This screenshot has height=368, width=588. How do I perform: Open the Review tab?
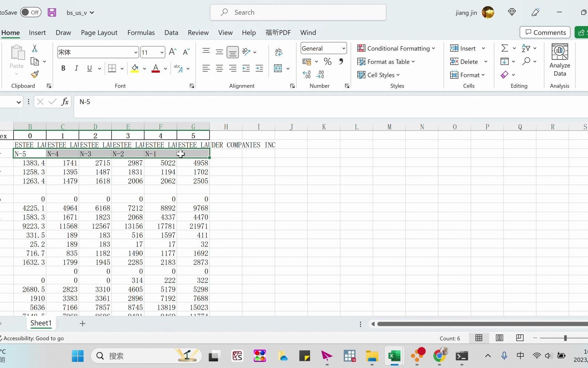coord(198,32)
